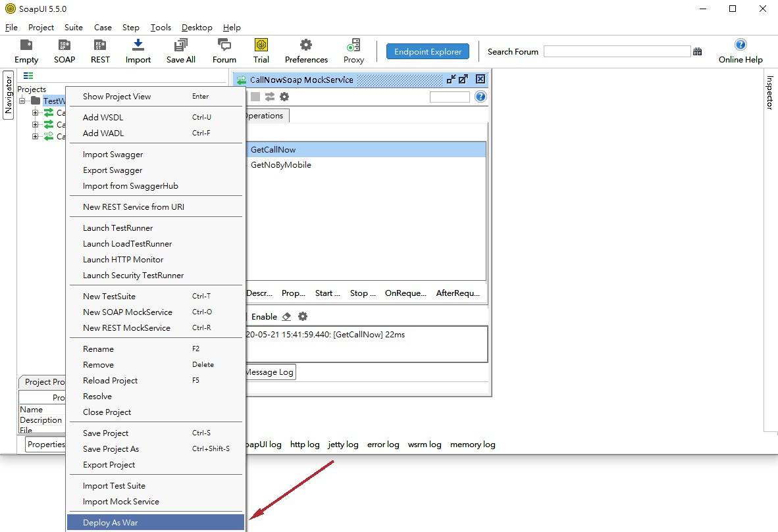Choose New REST MockService
This screenshot has width=778, height=532.
pos(156,327)
